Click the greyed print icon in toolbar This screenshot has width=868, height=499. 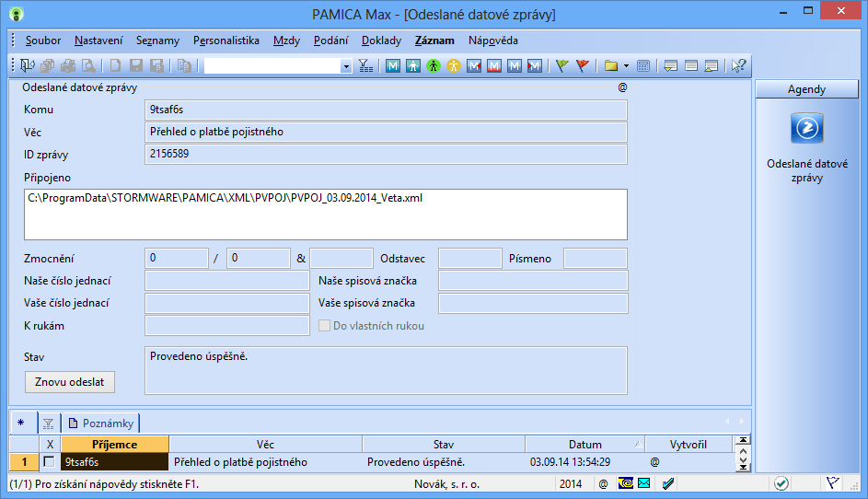(x=68, y=66)
